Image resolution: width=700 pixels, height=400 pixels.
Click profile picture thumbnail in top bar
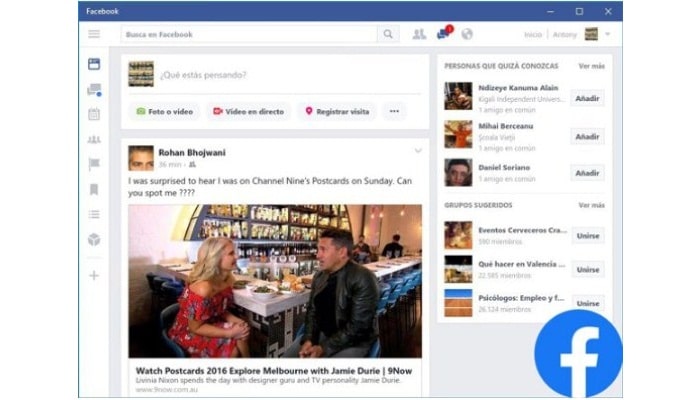point(592,34)
